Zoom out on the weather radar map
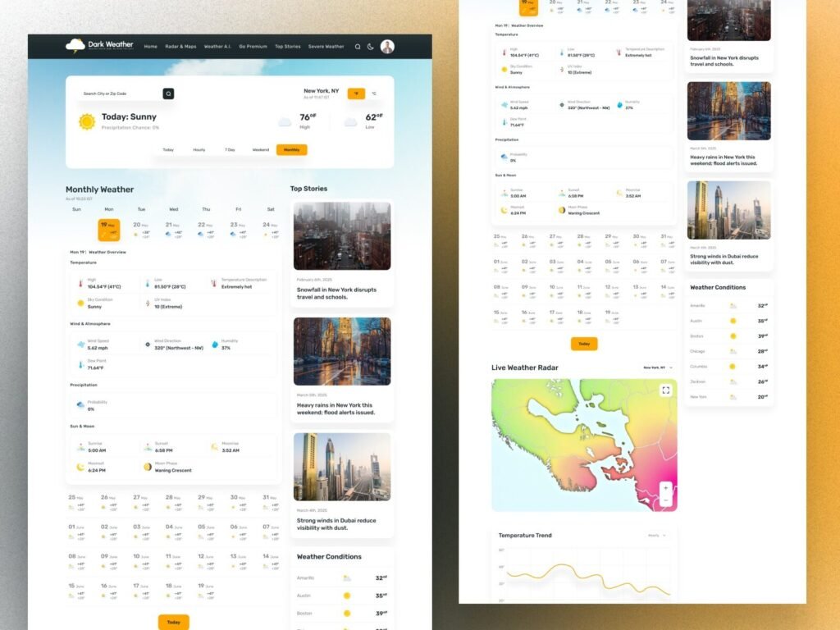The width and height of the screenshot is (840, 630). [665, 500]
